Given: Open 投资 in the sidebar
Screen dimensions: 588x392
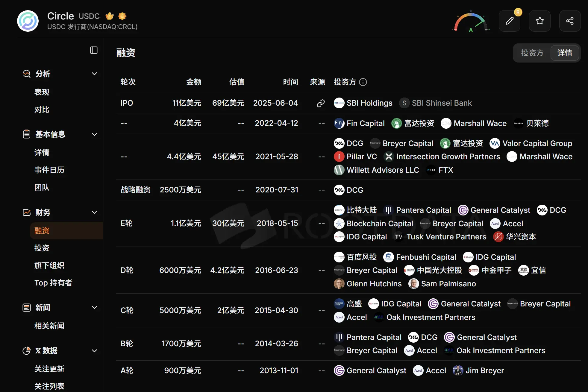Looking at the screenshot, I should coord(42,248).
